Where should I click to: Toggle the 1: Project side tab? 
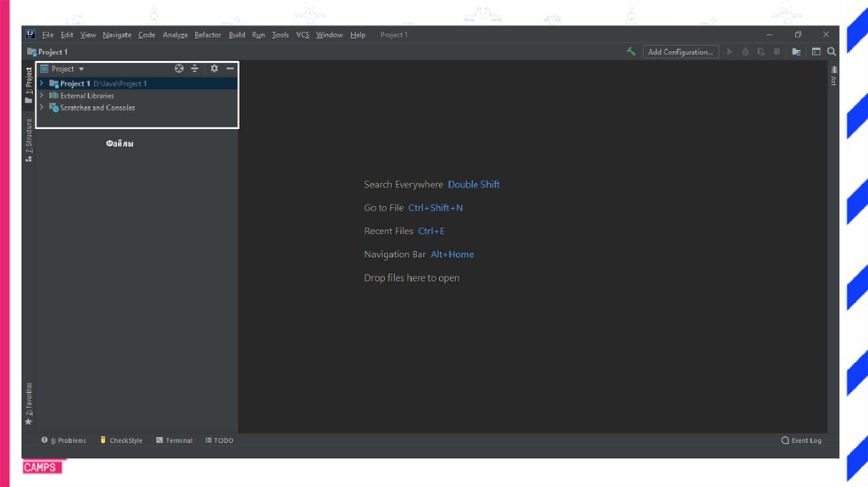point(28,84)
